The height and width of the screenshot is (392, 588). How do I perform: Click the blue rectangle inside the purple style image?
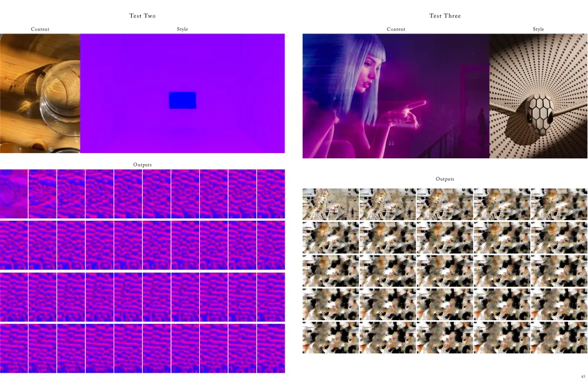(182, 100)
